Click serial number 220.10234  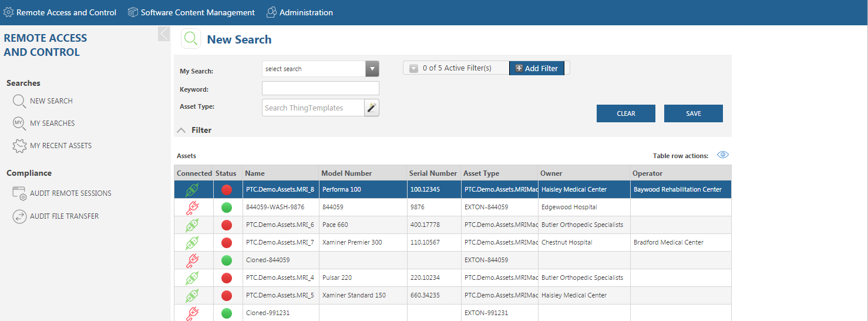(434, 278)
